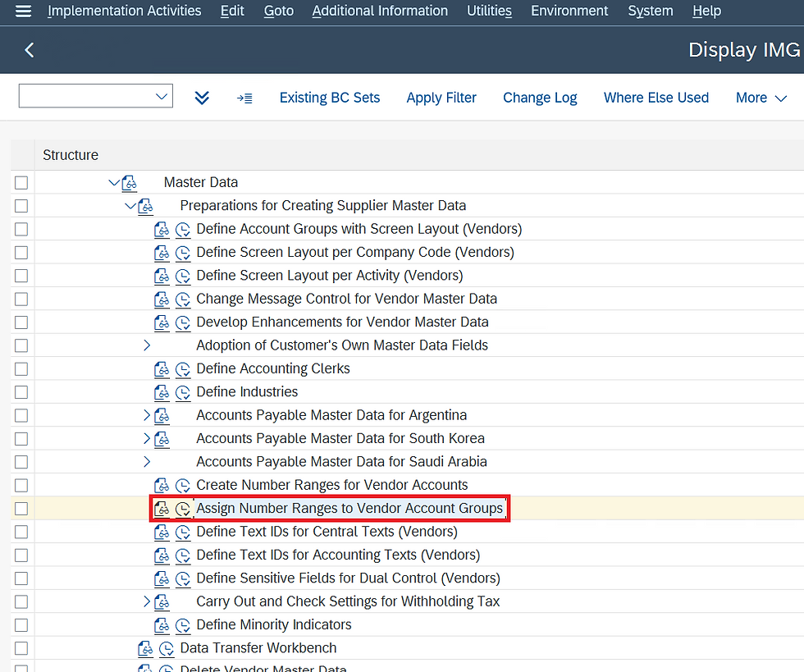Open the Help menu
The height and width of the screenshot is (672, 804).
tap(706, 11)
